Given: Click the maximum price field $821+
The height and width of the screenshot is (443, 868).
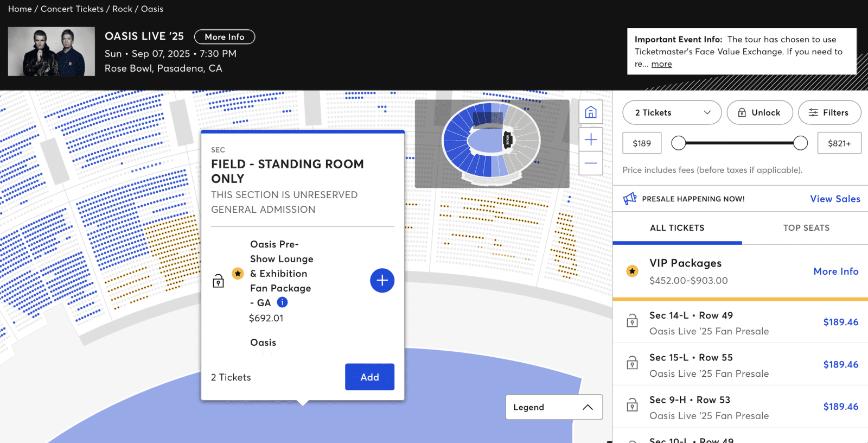Looking at the screenshot, I should coord(839,143).
